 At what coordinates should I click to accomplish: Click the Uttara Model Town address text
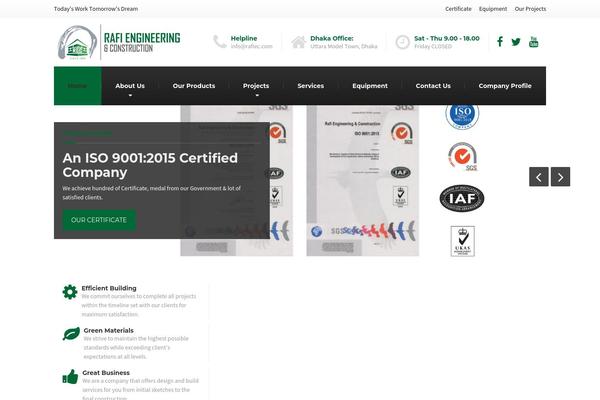344,46
